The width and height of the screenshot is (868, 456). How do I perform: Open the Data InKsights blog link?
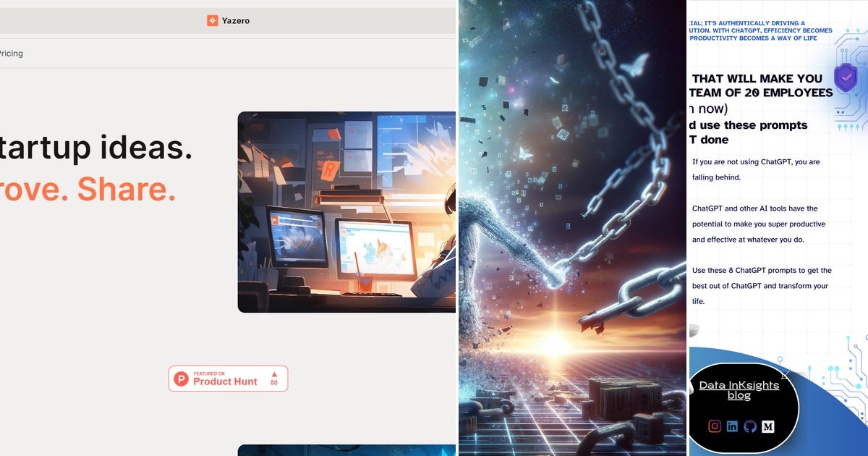point(739,390)
